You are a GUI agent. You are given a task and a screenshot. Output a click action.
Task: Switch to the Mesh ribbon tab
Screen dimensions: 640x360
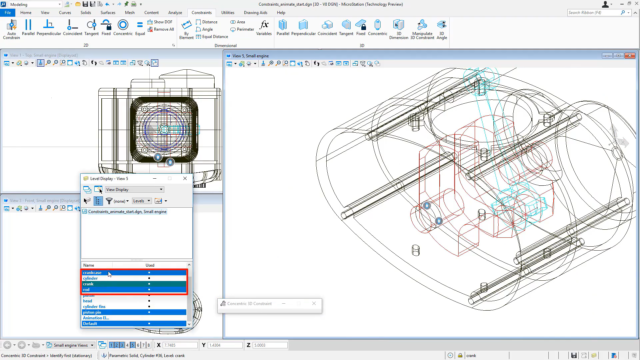(130, 13)
